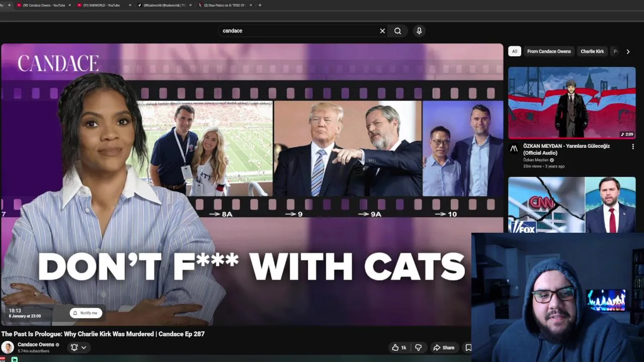Image resolution: width=644 pixels, height=362 pixels.
Task: Start voice search with the microphone icon
Action: 419,31
